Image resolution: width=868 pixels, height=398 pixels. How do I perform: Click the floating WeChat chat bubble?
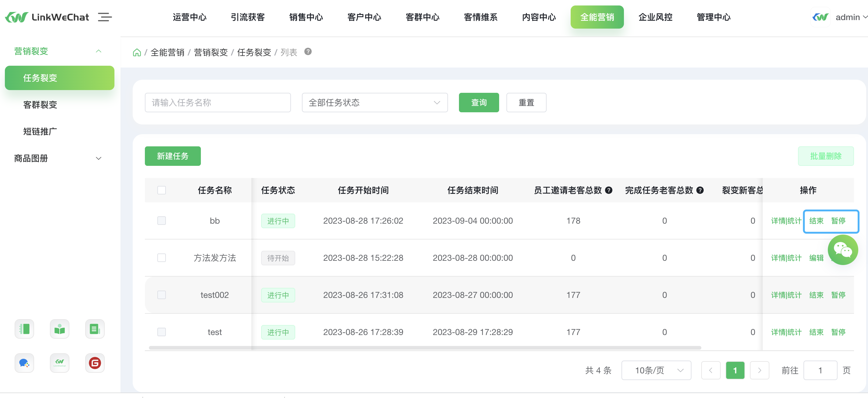[x=843, y=250]
